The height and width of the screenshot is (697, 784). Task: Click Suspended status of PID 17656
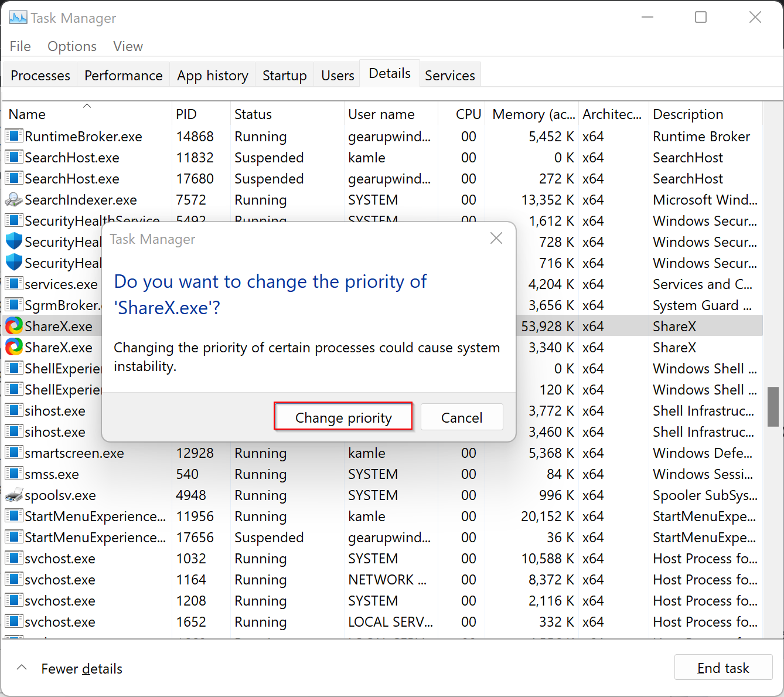[x=269, y=537]
